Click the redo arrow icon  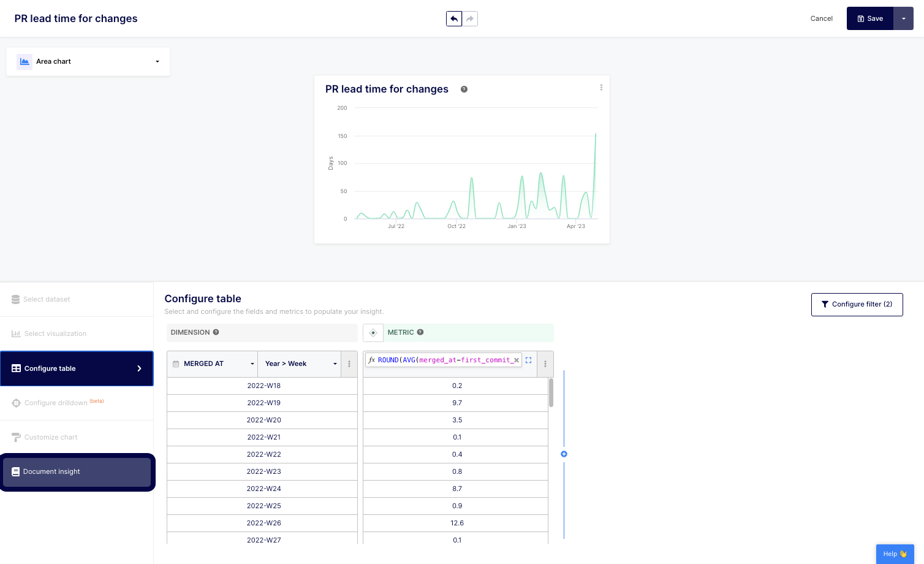(470, 19)
